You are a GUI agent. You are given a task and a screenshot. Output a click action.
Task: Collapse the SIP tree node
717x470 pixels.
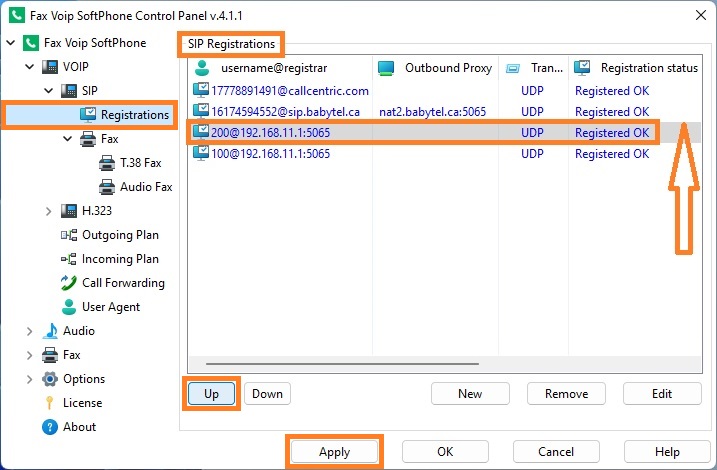pyautogui.click(x=49, y=91)
